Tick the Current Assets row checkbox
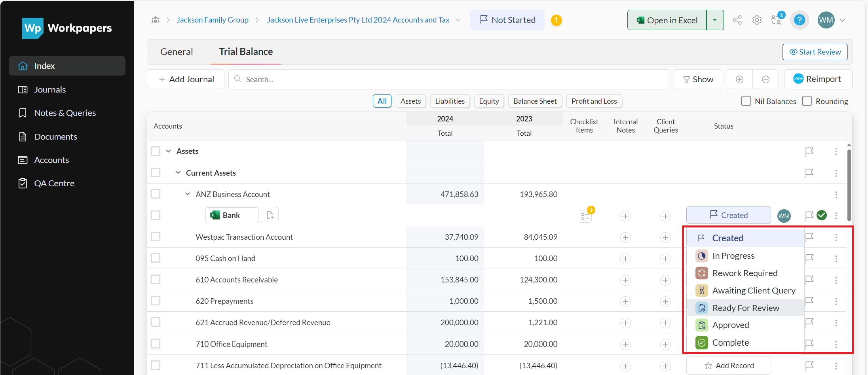This screenshot has height=375, width=868. pos(156,172)
